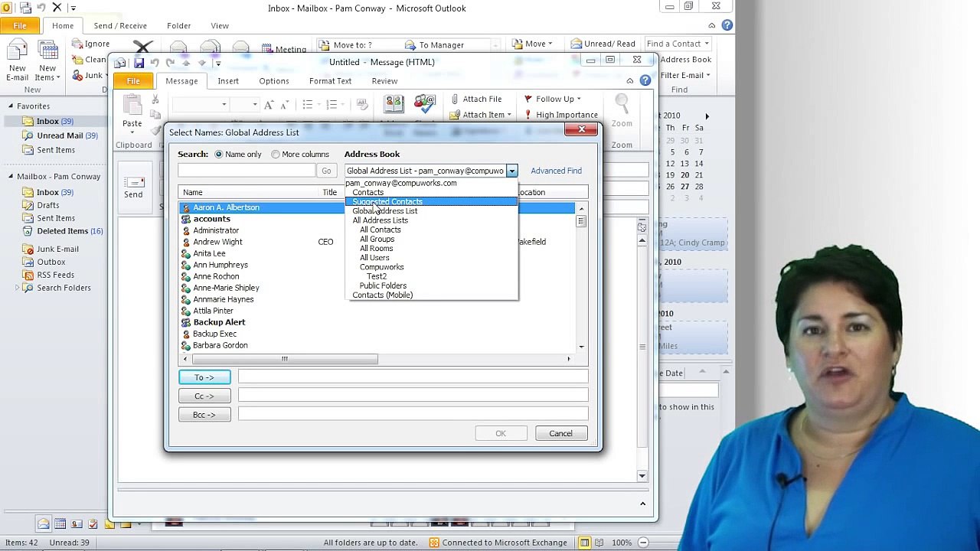Click the Send button in message window
Screen dimensions: 980x551
pos(133,187)
